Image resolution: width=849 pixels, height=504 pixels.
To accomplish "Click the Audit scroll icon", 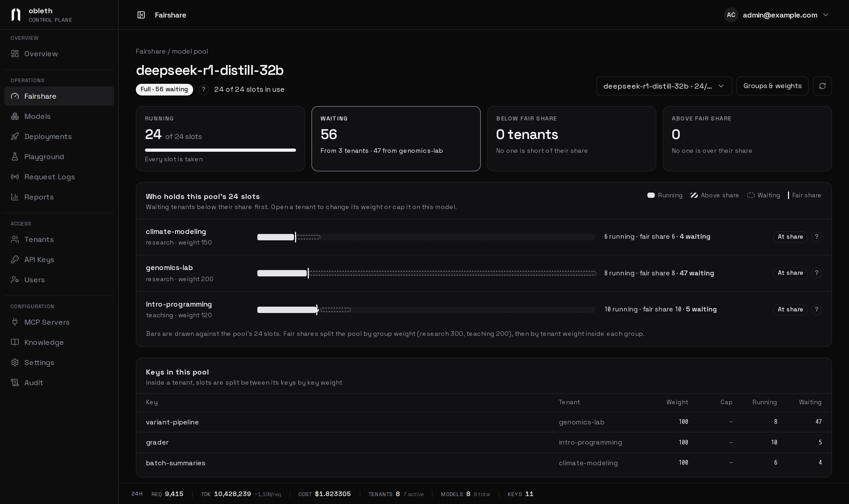I will [x=15, y=383].
